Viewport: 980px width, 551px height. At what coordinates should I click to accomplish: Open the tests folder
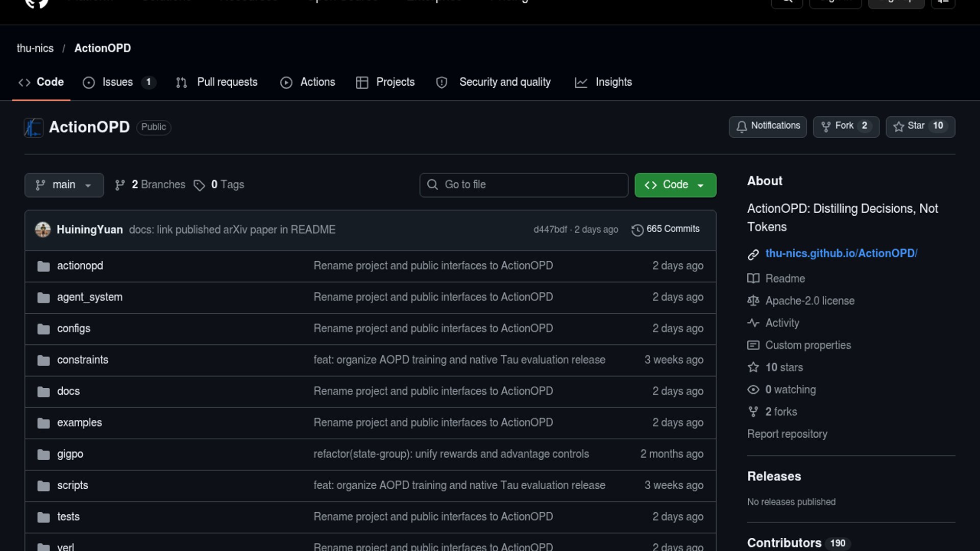pos(68,517)
